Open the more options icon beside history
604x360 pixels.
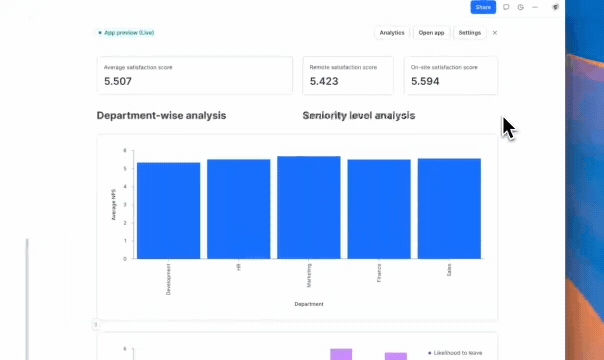[535, 7]
